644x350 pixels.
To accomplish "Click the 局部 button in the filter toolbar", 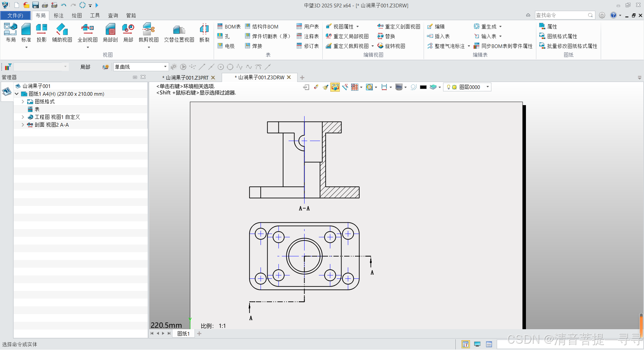I will (85, 67).
